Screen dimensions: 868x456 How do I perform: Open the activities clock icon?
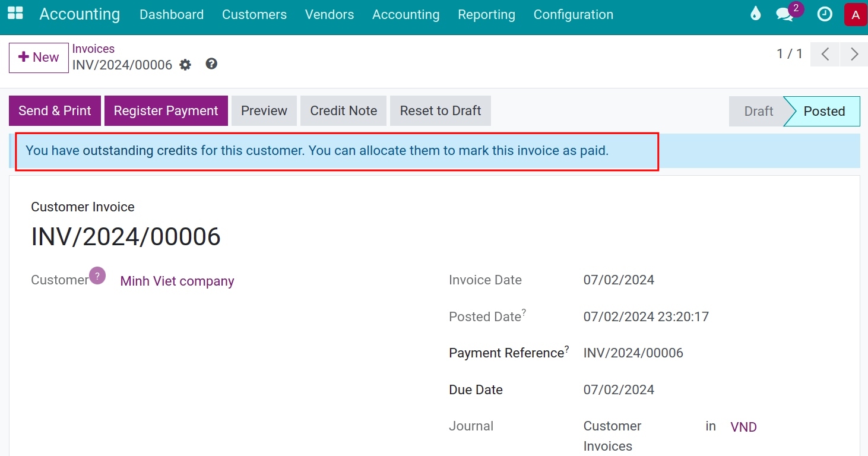tap(825, 14)
